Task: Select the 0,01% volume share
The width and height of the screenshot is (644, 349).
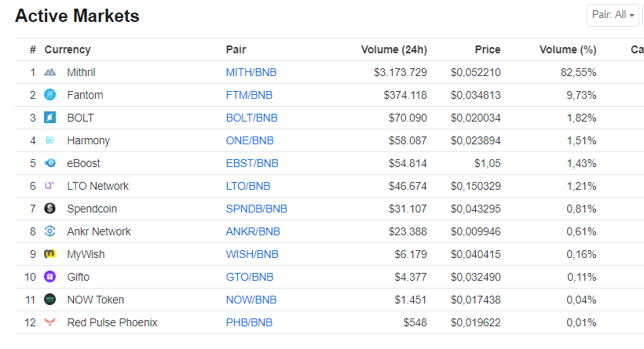Action: 581,323
